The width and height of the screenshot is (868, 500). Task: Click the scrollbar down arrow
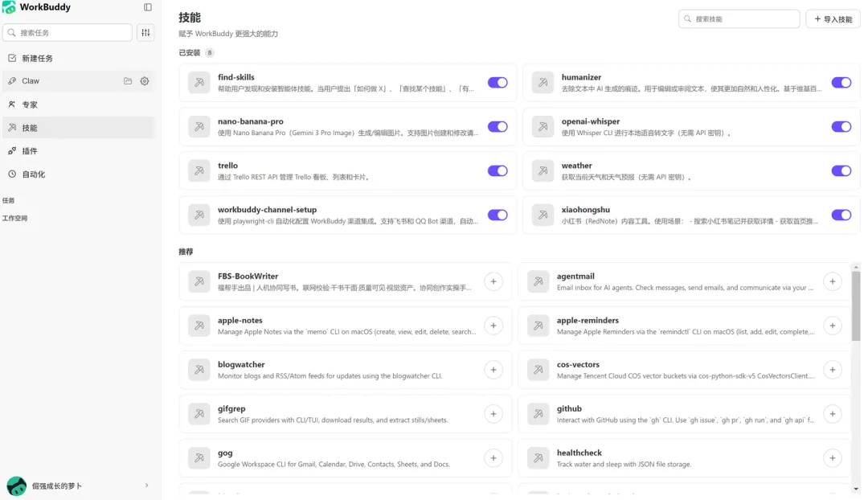pyautogui.click(x=856, y=489)
